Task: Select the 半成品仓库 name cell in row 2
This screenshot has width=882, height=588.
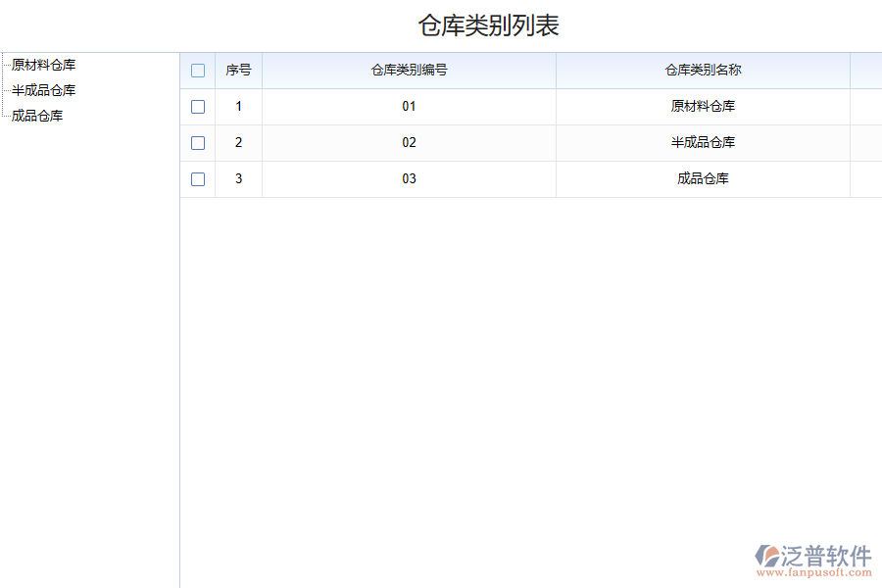Action: point(703,142)
